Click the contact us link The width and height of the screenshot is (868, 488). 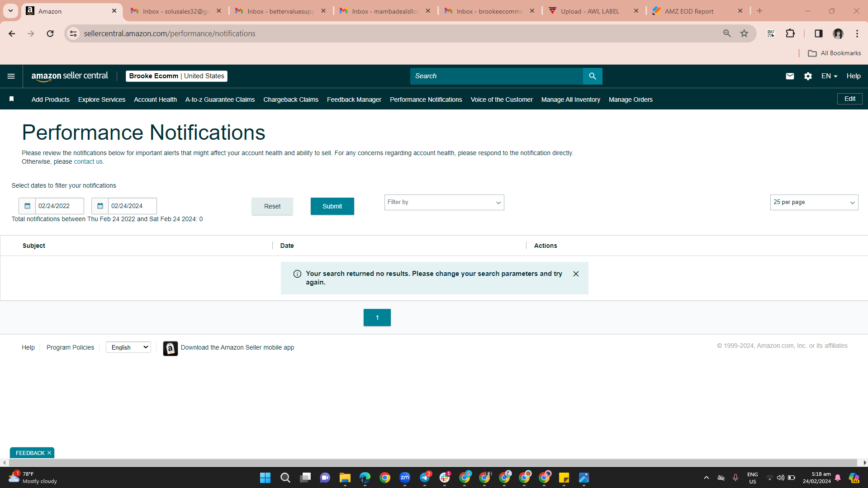[88, 161]
